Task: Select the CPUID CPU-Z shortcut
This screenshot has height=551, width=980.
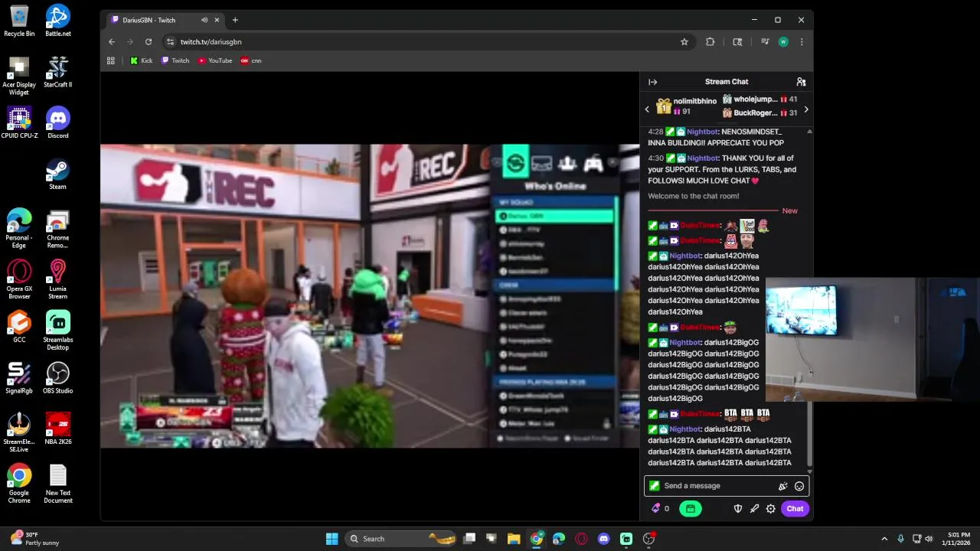Action: [x=19, y=122]
